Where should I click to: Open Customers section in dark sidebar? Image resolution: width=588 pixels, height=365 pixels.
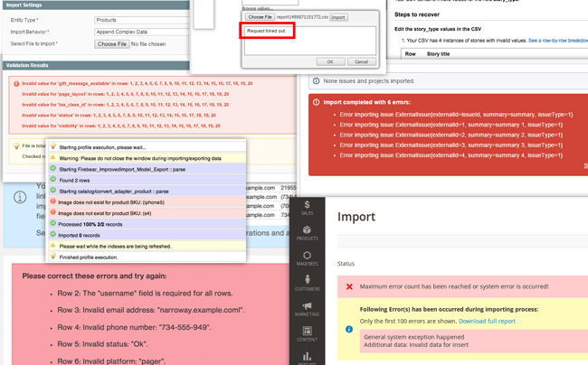pos(308,284)
